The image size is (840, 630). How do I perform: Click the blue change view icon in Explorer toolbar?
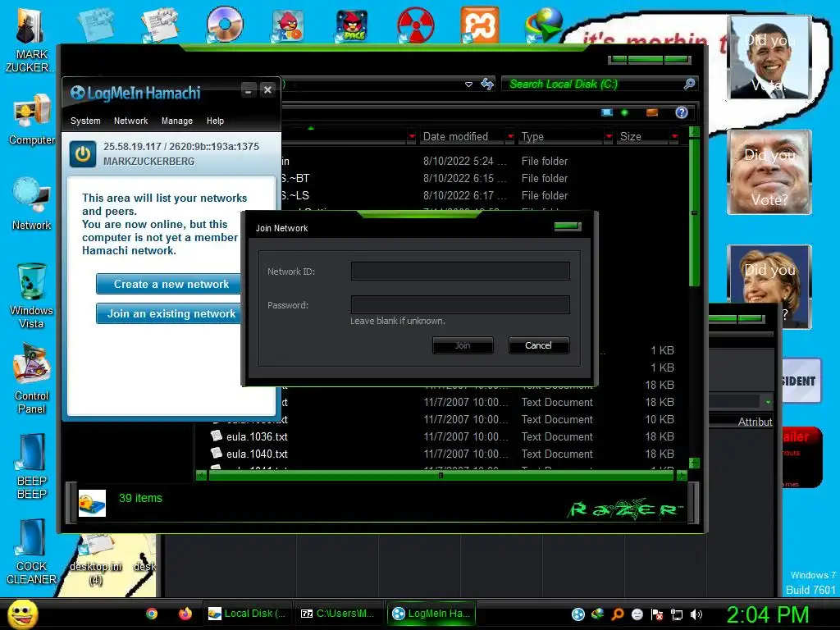pyautogui.click(x=607, y=112)
